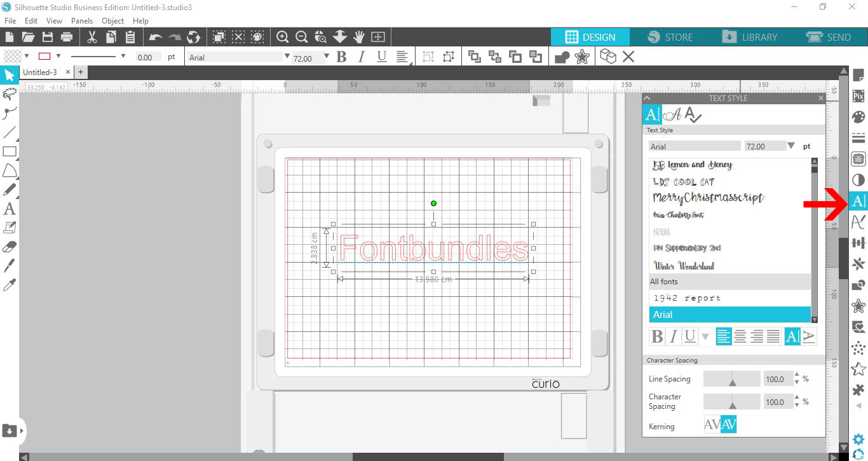Open a file with folder icon
This screenshot has width=868, height=461.
pos(28,37)
